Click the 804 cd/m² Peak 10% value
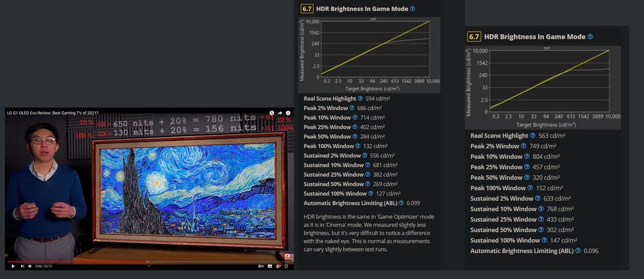Viewport: 644px width, 279px height. coord(548,156)
